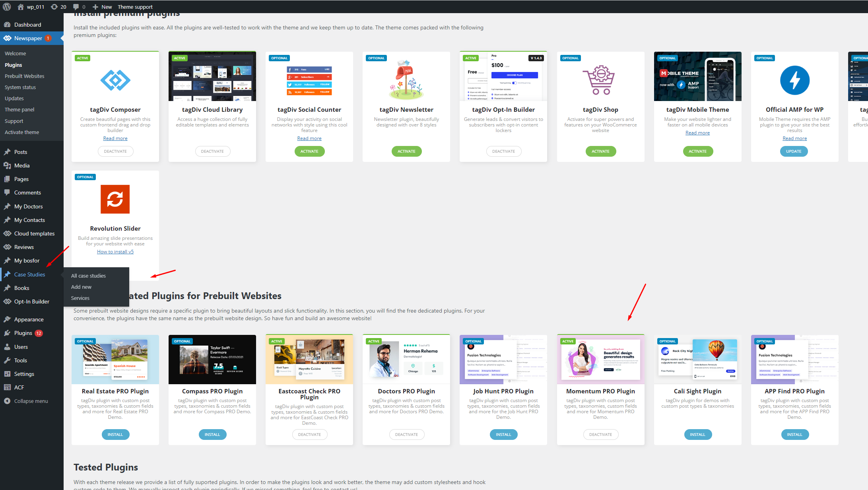Deactivate the Doctors PRO Plugin
The image size is (868, 490).
pos(406,434)
